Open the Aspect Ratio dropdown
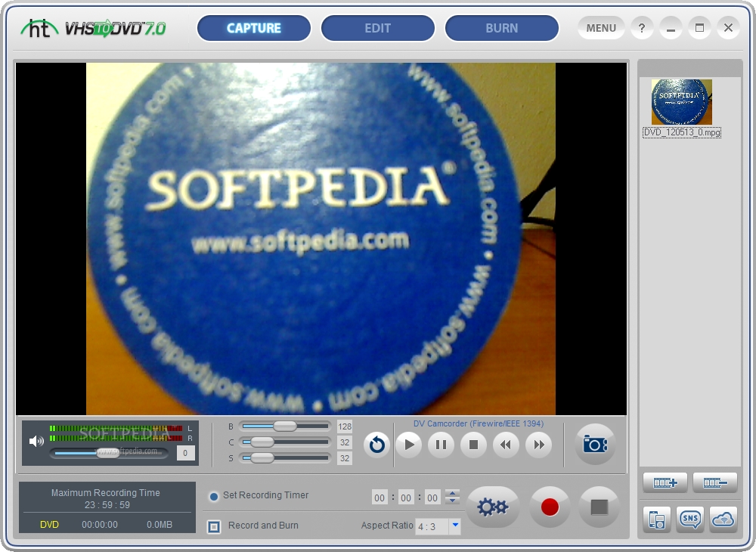Screen dimensions: 756x552 coord(454,526)
